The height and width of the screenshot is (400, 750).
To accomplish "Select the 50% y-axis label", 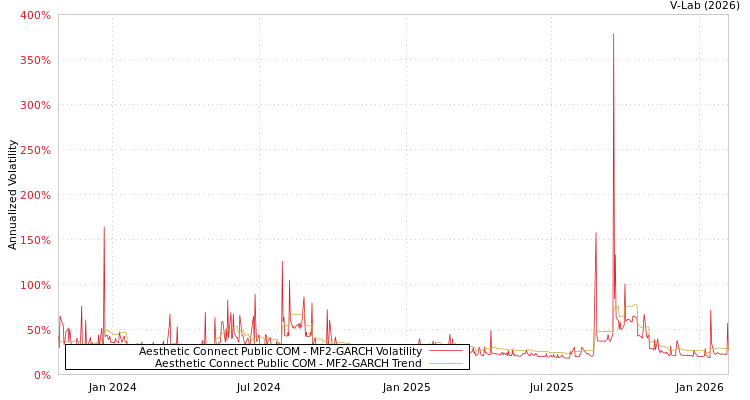I will (x=38, y=330).
